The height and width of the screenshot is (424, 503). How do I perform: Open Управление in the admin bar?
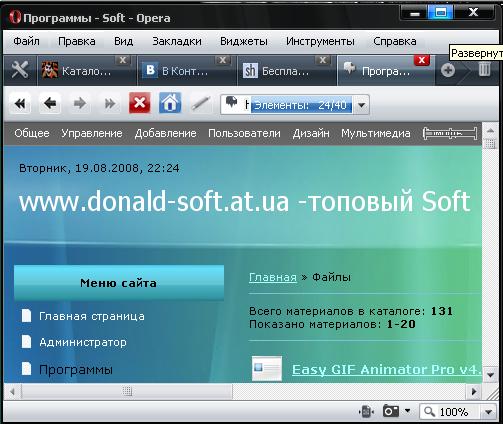[92, 133]
